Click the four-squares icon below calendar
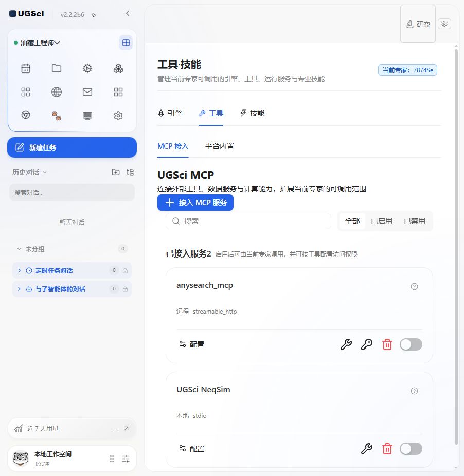This screenshot has height=476, width=464. [x=26, y=92]
